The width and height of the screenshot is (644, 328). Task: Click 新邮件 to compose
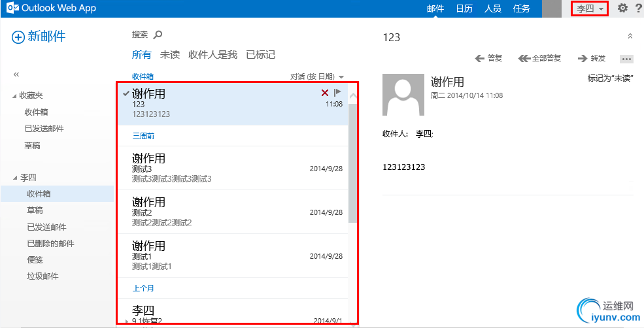coord(46,37)
